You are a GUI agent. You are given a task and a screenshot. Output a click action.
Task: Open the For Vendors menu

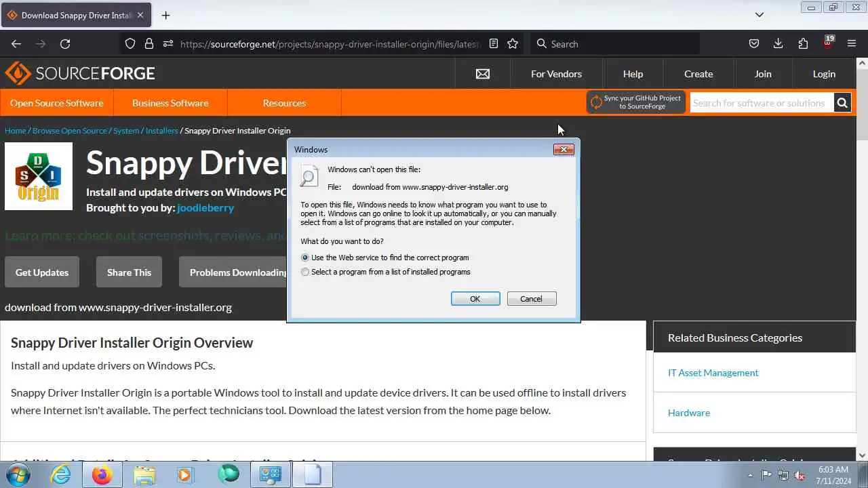click(x=556, y=74)
